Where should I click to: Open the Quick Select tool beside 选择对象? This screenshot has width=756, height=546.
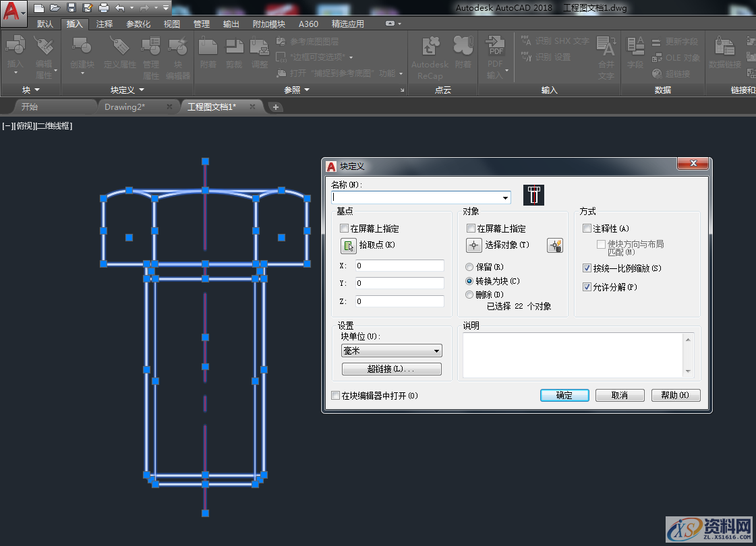pyautogui.click(x=554, y=245)
